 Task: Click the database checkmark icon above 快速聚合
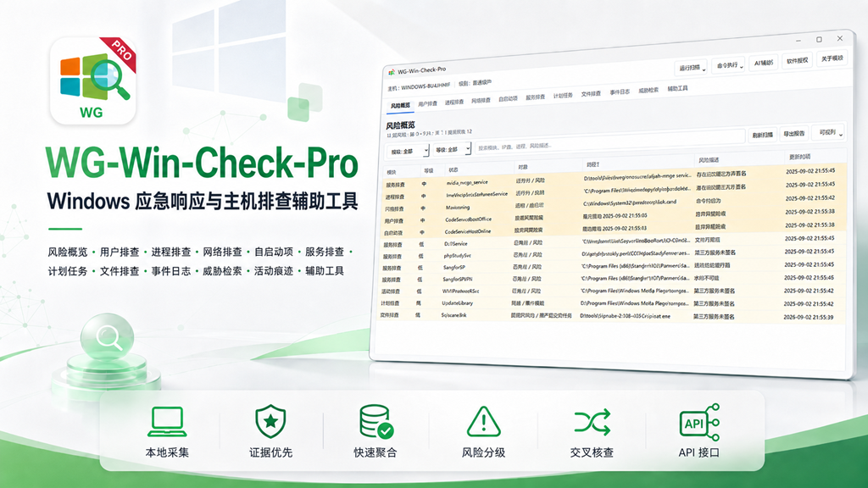[x=376, y=422]
